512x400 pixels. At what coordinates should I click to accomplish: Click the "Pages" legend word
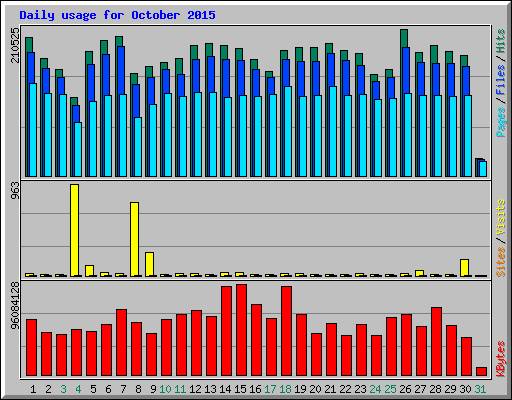500,122
